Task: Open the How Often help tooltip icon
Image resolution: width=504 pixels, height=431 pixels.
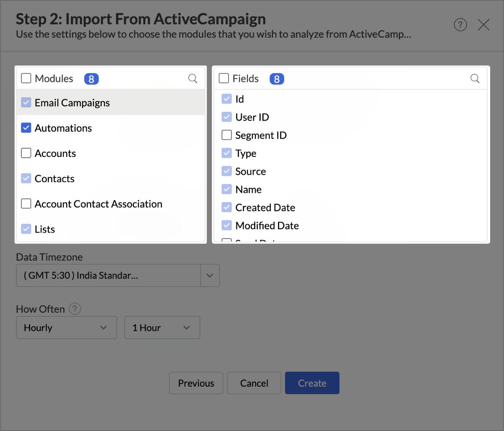Action: click(75, 309)
